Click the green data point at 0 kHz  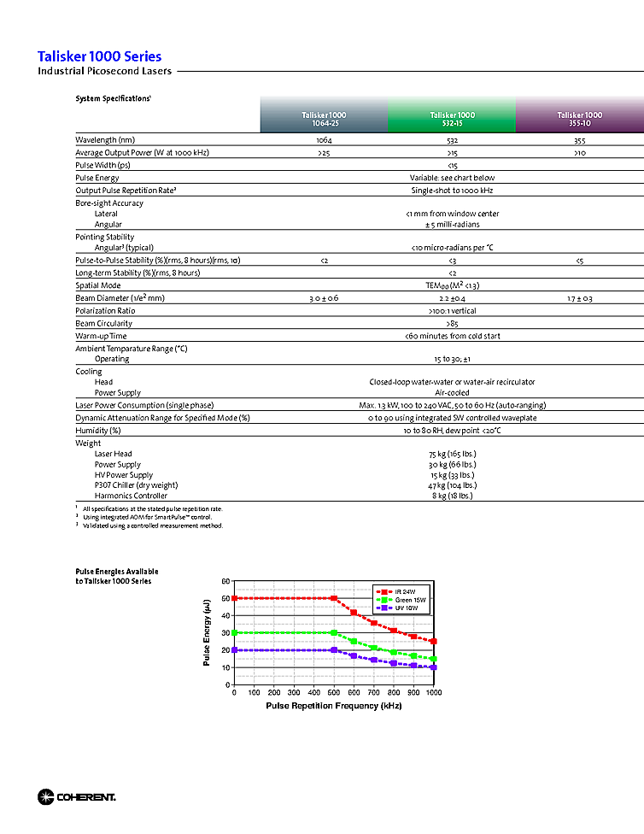(x=234, y=632)
